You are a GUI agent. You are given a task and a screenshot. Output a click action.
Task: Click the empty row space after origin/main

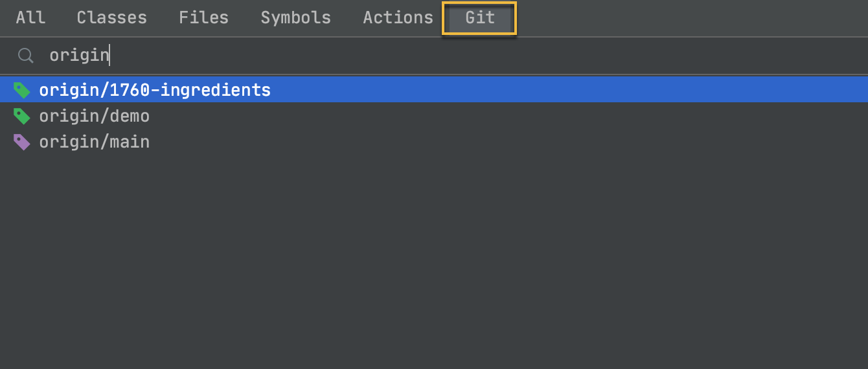click(508, 142)
